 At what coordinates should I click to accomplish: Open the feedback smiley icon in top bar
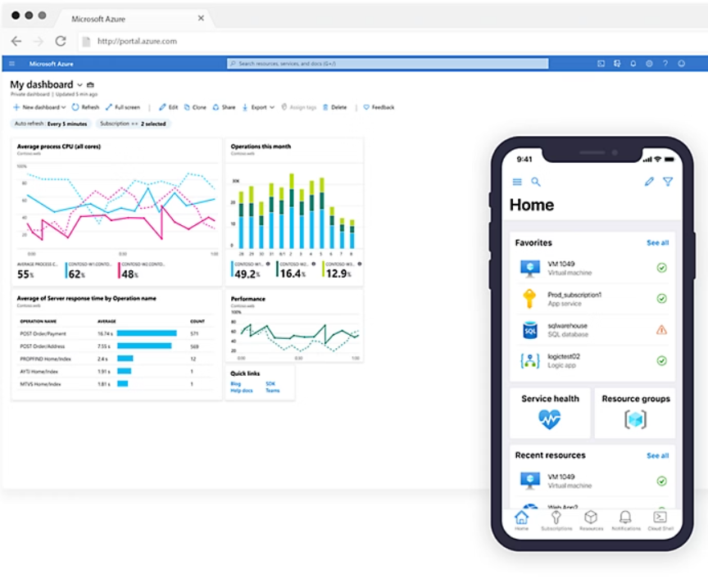[681, 64]
